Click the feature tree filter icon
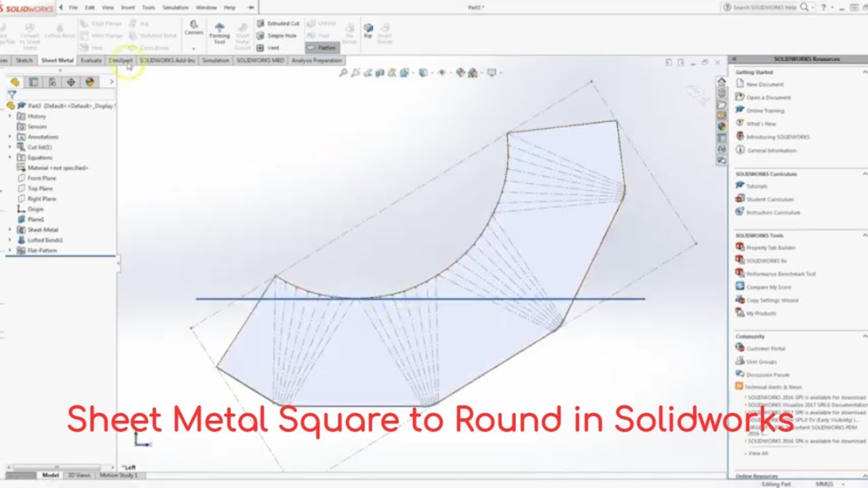868x488 pixels. [x=12, y=95]
